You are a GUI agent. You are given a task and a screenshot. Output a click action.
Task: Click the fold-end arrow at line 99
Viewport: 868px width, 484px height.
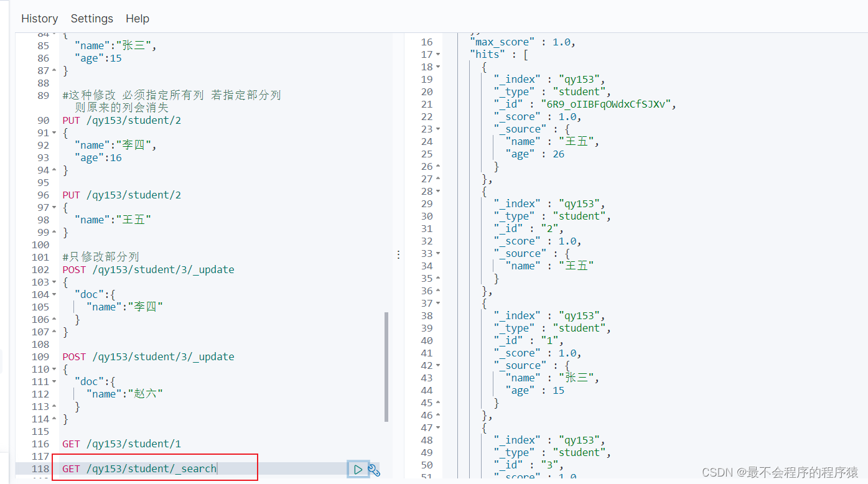click(54, 232)
